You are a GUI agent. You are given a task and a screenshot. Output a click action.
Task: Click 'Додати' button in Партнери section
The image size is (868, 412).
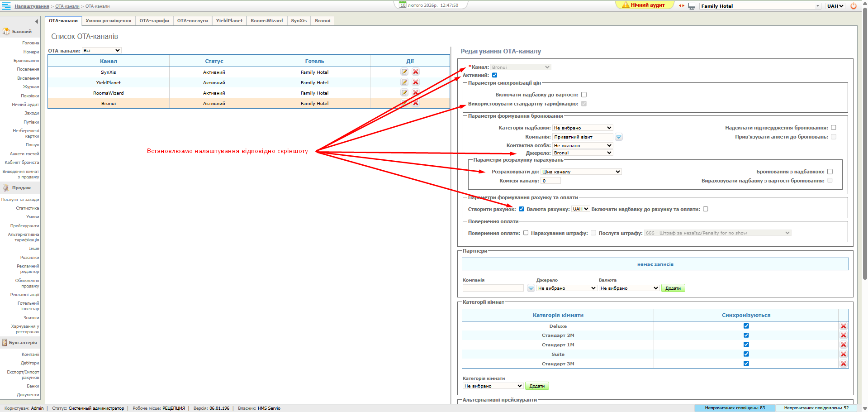pyautogui.click(x=673, y=288)
